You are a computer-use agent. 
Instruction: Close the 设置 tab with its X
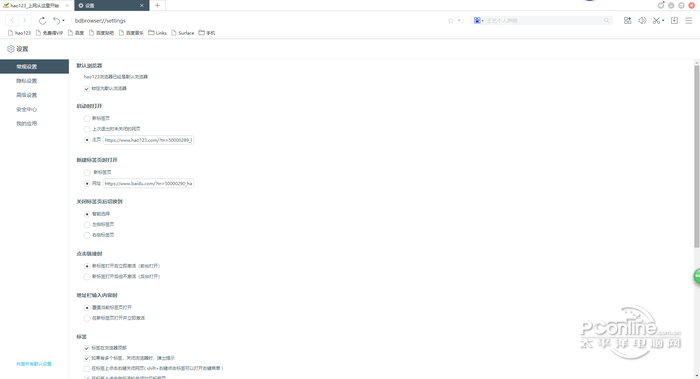pos(142,5)
